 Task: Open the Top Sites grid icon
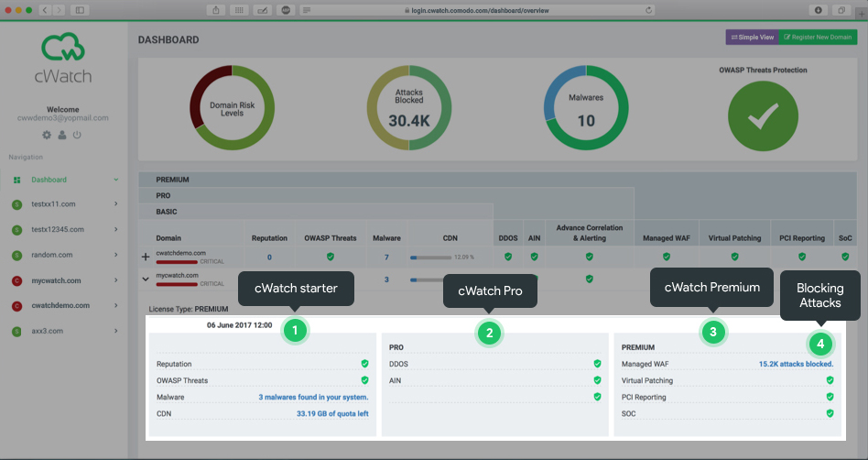click(239, 10)
